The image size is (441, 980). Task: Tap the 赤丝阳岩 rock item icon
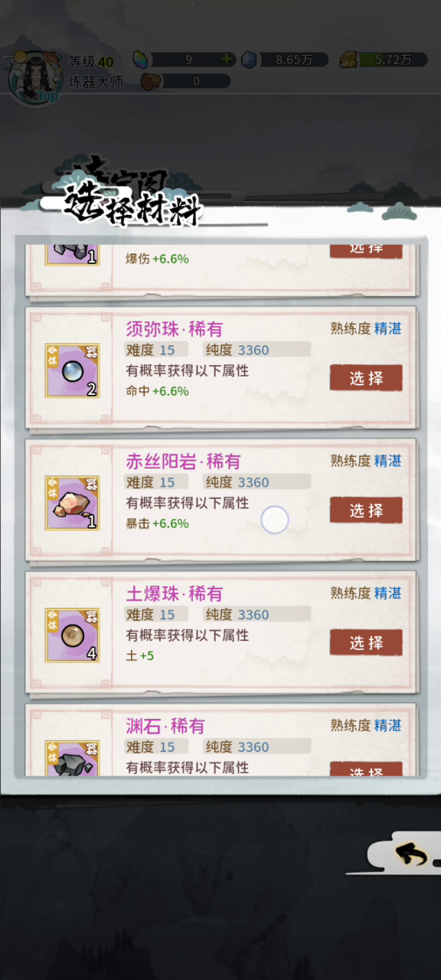pyautogui.click(x=72, y=503)
